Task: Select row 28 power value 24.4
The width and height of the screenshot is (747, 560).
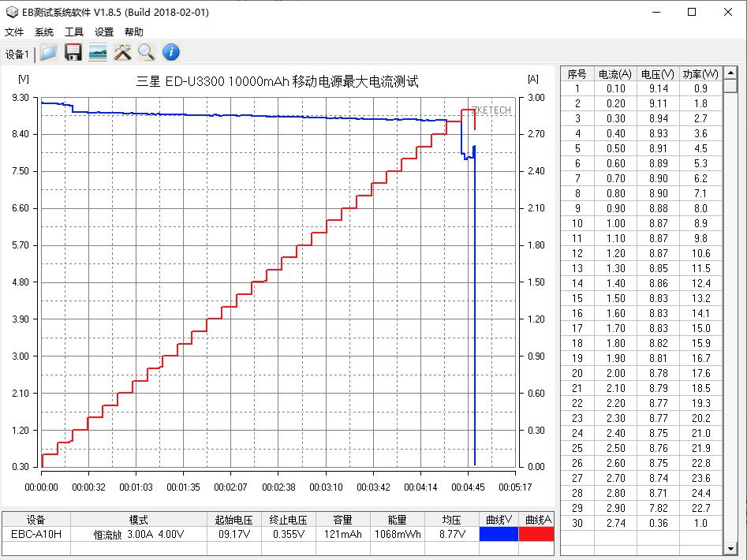Action: [x=700, y=493]
